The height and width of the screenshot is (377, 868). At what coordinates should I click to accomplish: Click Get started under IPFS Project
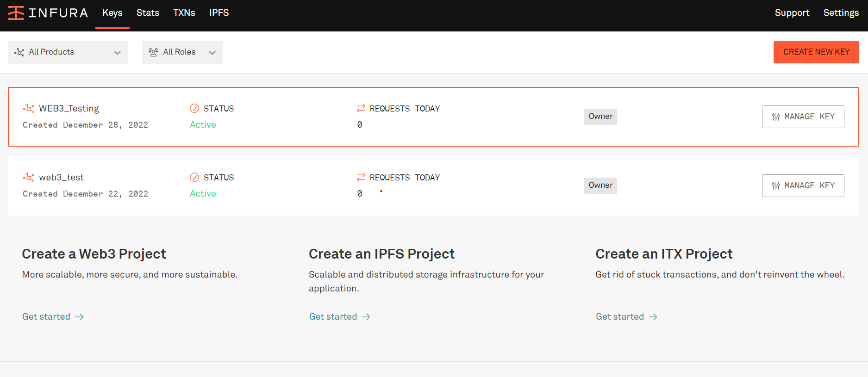pyautogui.click(x=333, y=316)
